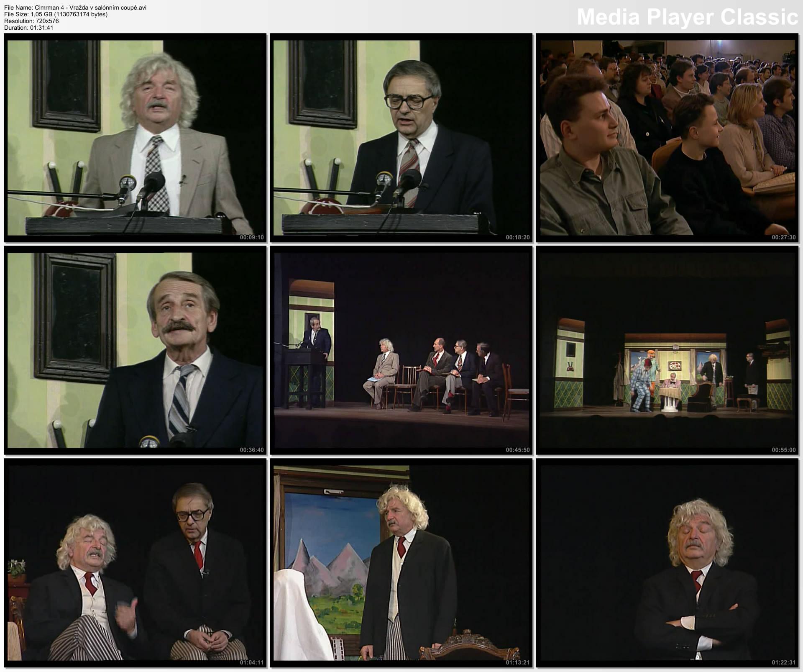Select the mountain painting thumbnail at 01:13:21
The height and width of the screenshot is (672, 803).
(x=401, y=563)
